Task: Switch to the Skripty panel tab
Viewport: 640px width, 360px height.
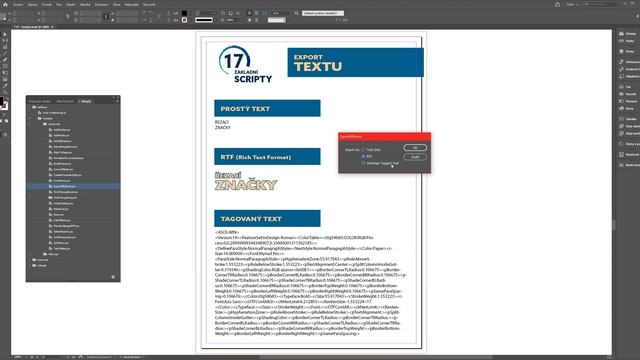Action: 86,101
